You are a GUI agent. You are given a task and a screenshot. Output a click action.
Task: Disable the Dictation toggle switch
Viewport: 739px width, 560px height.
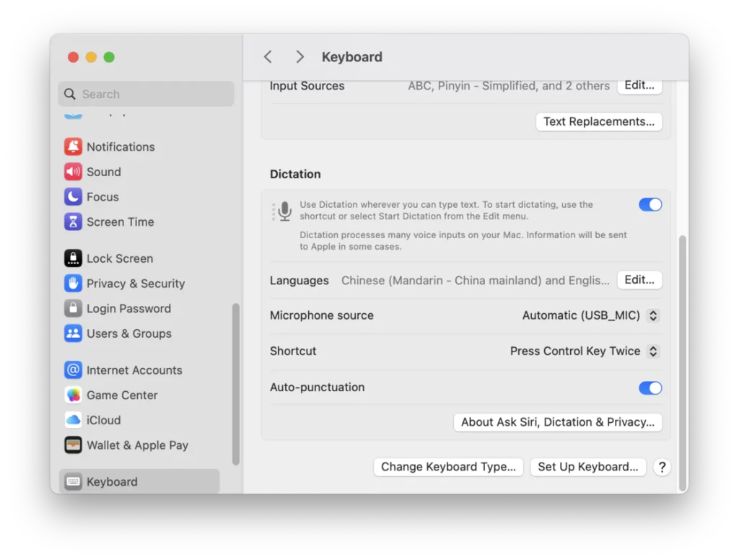tap(650, 205)
